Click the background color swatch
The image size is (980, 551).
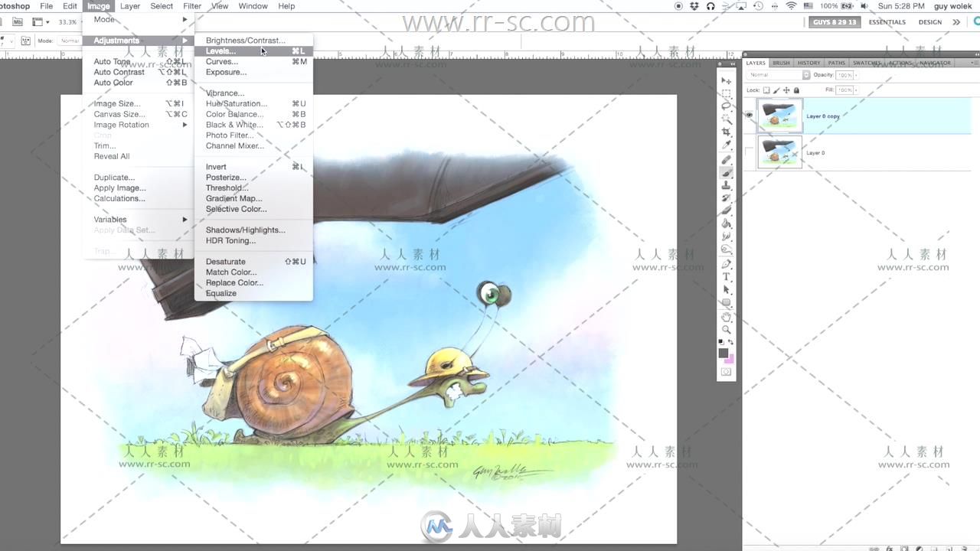point(730,359)
